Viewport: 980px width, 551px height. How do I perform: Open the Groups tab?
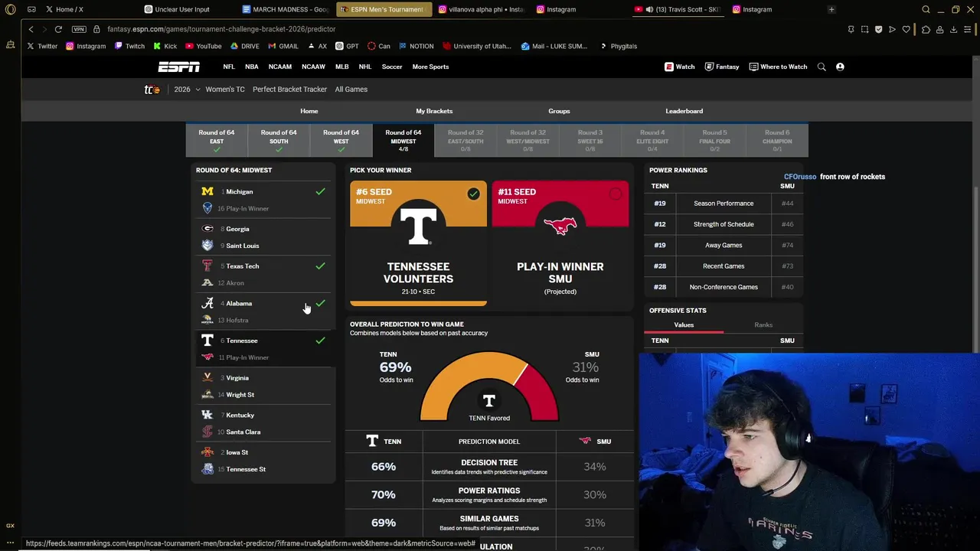point(559,111)
